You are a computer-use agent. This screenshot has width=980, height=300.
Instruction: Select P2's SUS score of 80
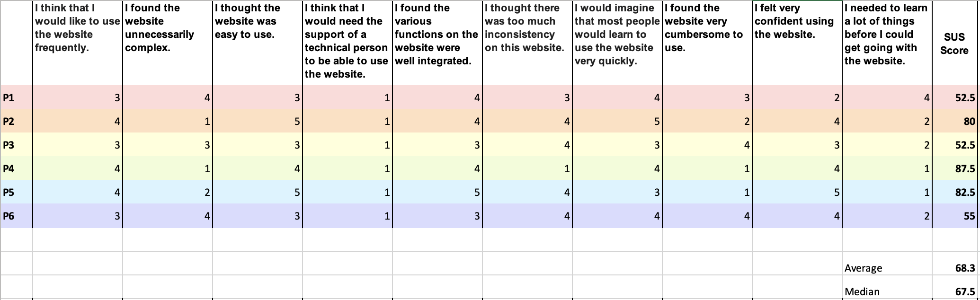click(x=955, y=122)
